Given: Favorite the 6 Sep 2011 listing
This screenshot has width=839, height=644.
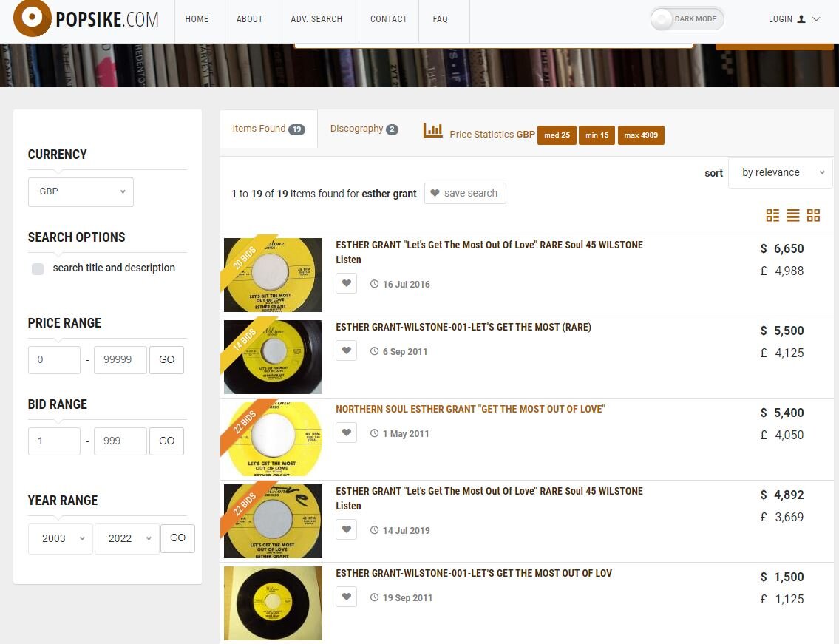Looking at the screenshot, I should tap(346, 350).
